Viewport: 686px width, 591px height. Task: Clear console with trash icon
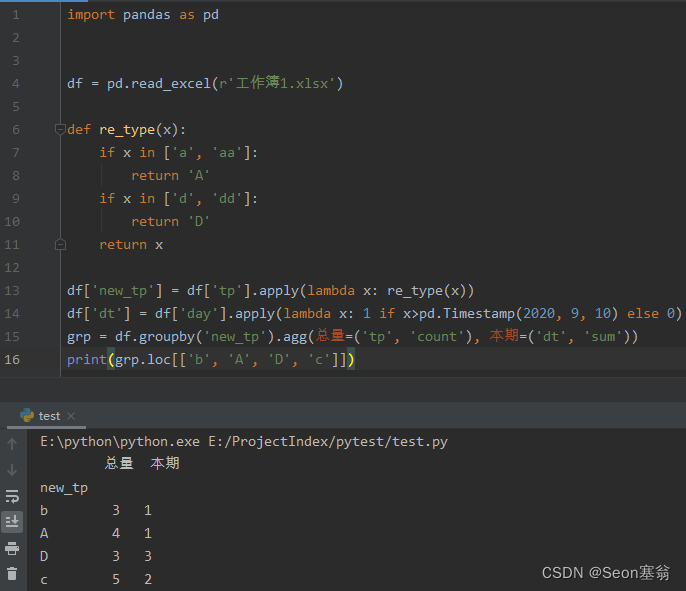click(12, 573)
